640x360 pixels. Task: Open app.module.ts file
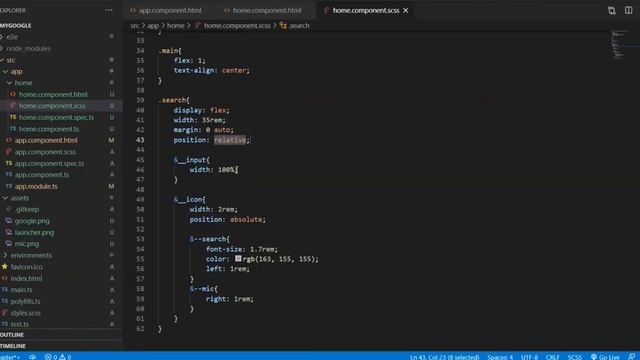click(36, 187)
